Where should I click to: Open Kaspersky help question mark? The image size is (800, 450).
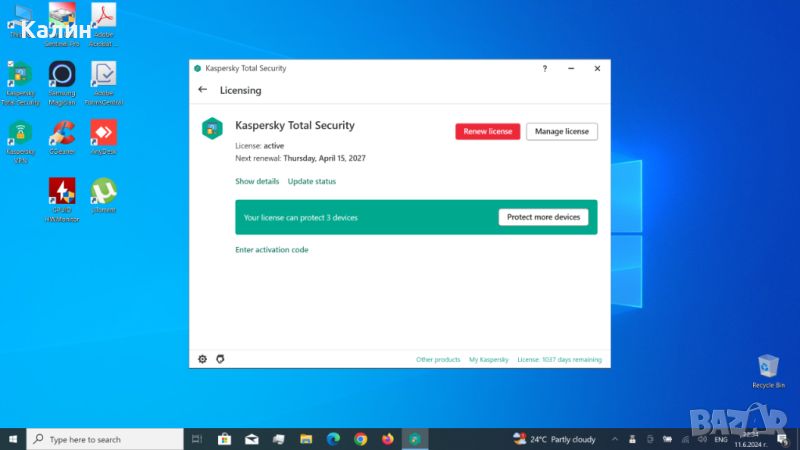coord(544,68)
